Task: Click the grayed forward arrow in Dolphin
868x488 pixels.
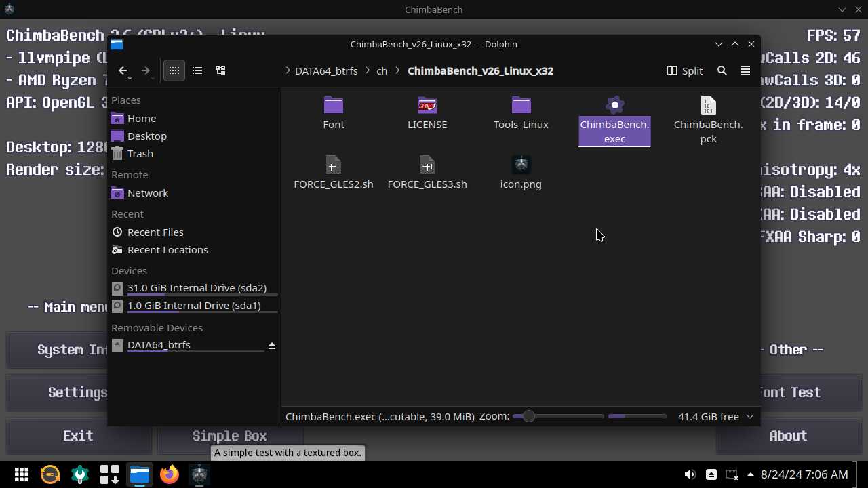Action: [x=145, y=70]
